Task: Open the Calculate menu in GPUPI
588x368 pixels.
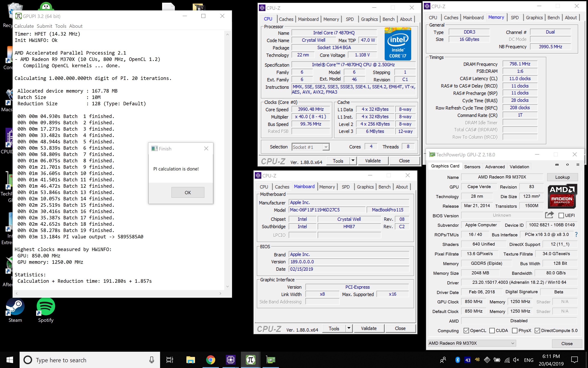Action: coord(24,26)
